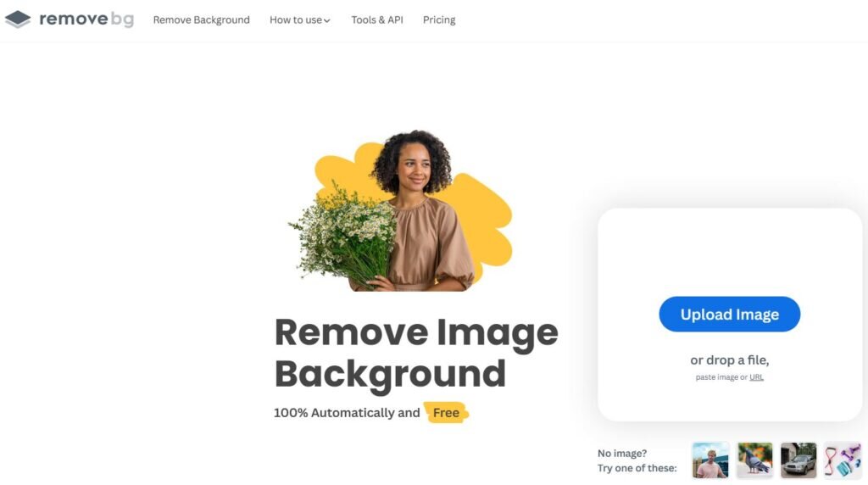868x485 pixels.
Task: Click the "paste image or" hint text
Action: 721,377
